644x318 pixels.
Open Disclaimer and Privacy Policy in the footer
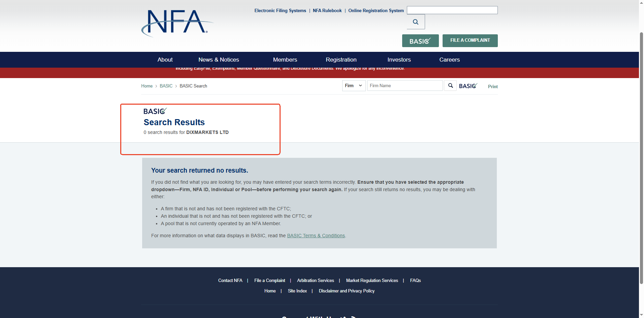point(347,291)
